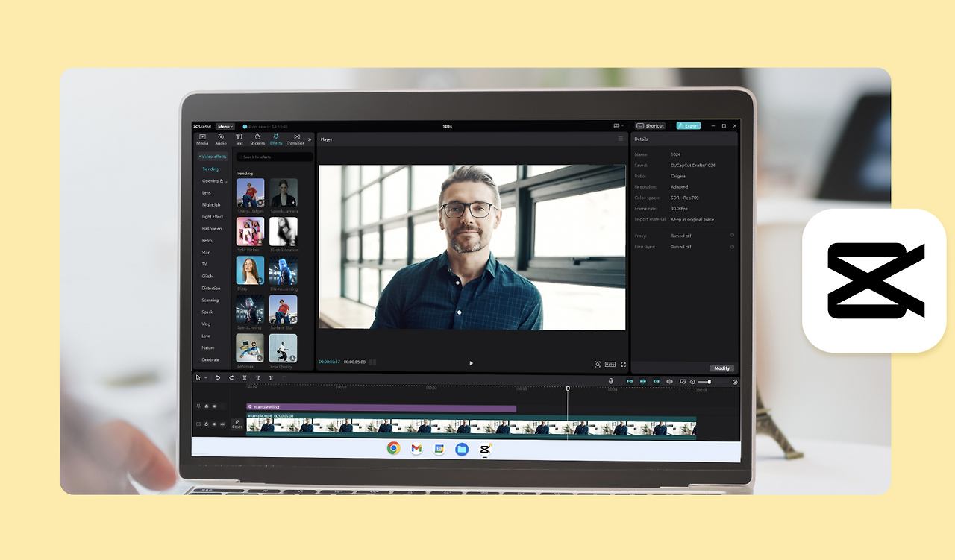Expand more tabs with double chevron

click(x=310, y=139)
